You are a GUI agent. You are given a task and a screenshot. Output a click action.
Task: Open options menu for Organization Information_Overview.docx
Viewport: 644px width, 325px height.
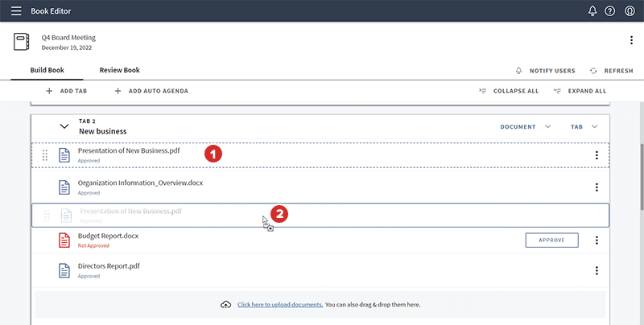[x=597, y=187]
